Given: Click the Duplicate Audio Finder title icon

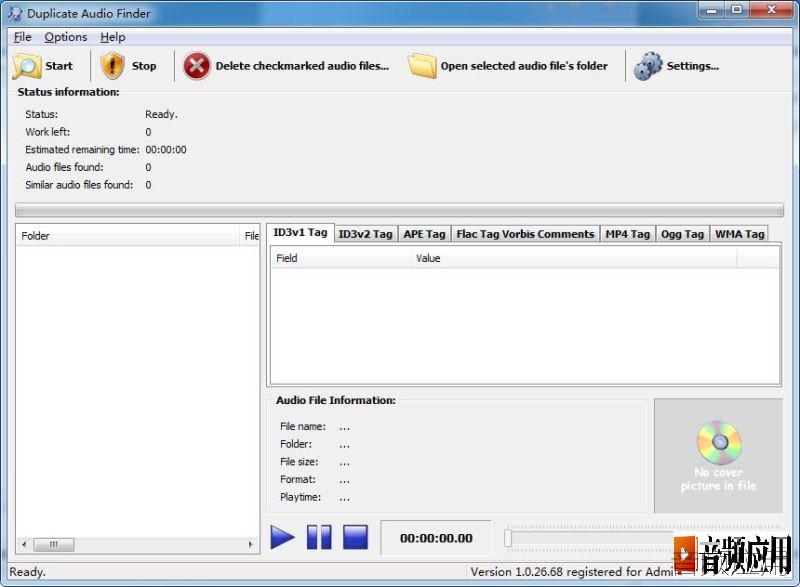Looking at the screenshot, I should pyautogui.click(x=15, y=13).
